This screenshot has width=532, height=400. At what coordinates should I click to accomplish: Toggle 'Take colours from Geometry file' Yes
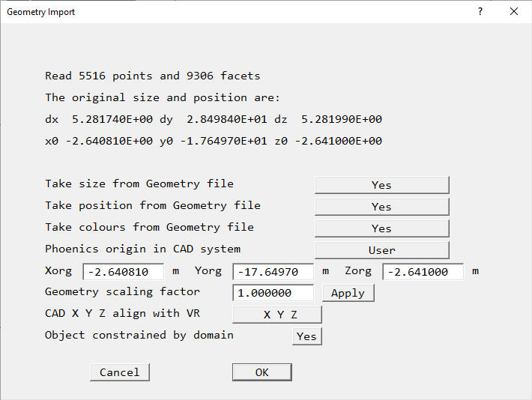pos(381,228)
